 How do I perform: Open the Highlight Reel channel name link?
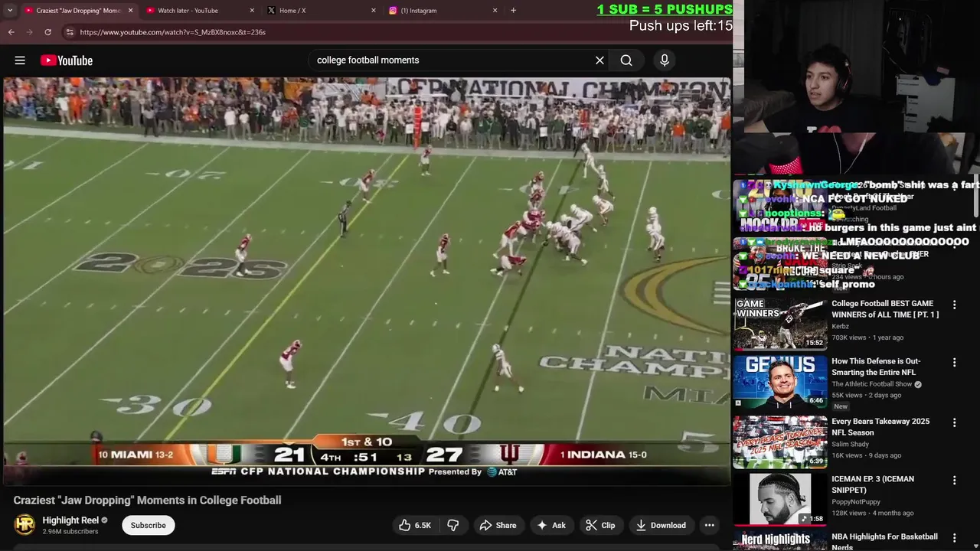click(x=70, y=520)
